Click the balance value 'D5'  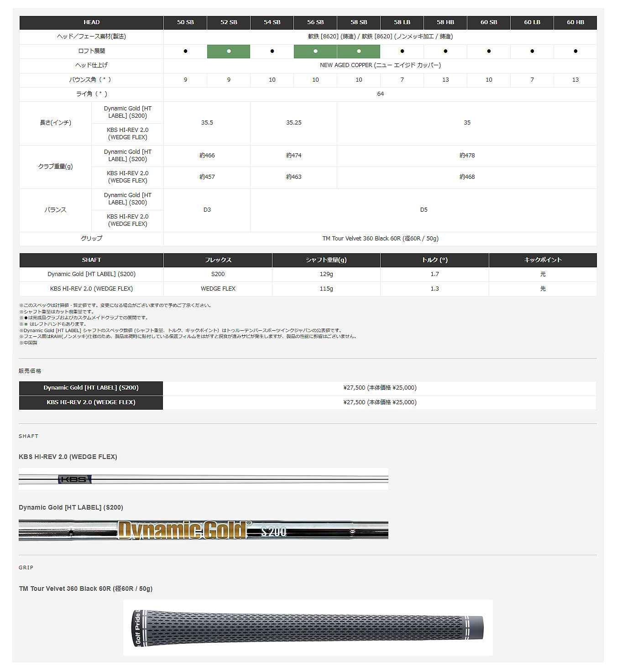click(424, 210)
